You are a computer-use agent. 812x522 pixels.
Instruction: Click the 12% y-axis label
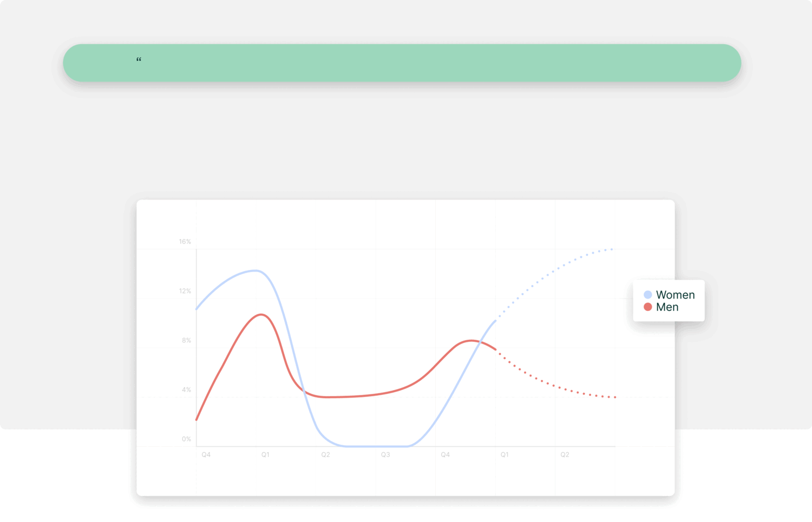pos(185,291)
